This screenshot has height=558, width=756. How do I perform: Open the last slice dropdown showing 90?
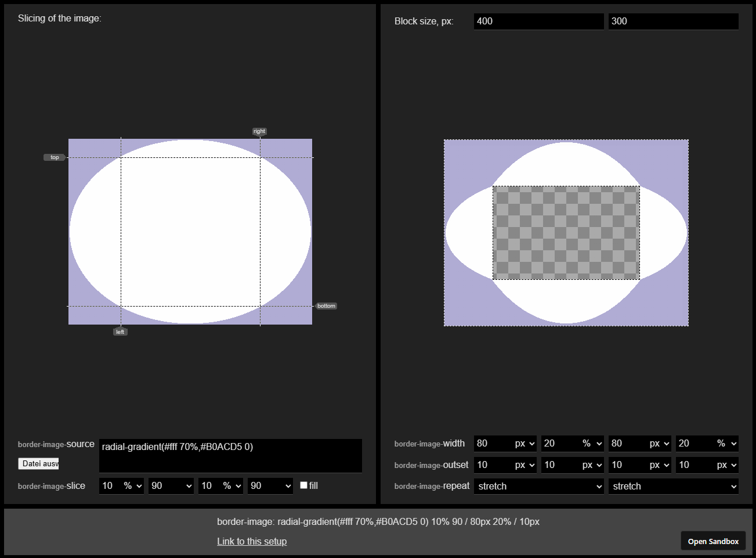[x=270, y=485]
